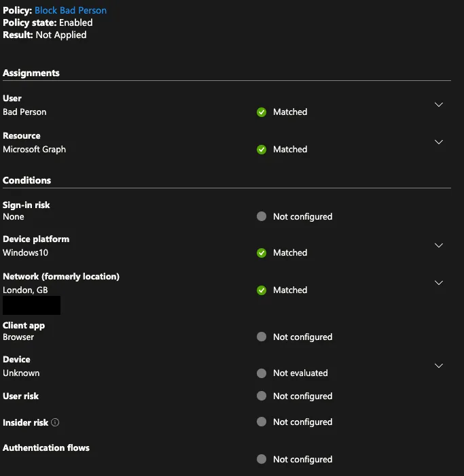Click gray Not evaluated icon for Device

pyautogui.click(x=262, y=373)
